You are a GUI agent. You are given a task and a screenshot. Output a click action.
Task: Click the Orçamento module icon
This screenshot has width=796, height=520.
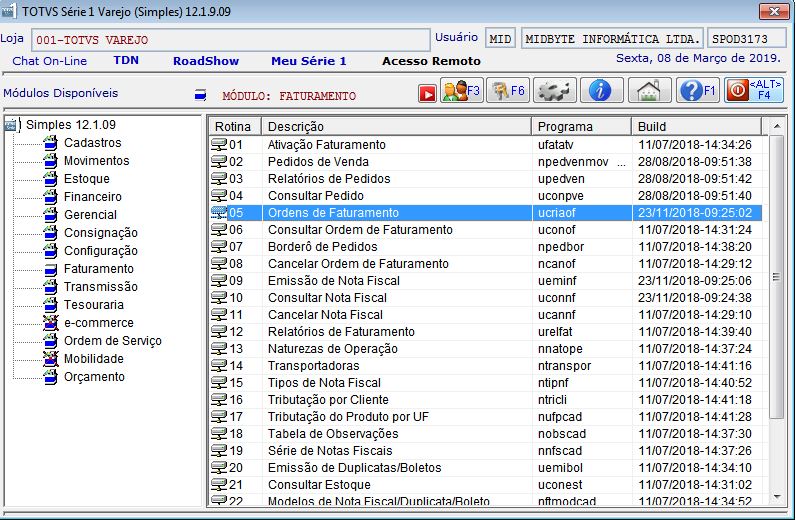(x=50, y=377)
